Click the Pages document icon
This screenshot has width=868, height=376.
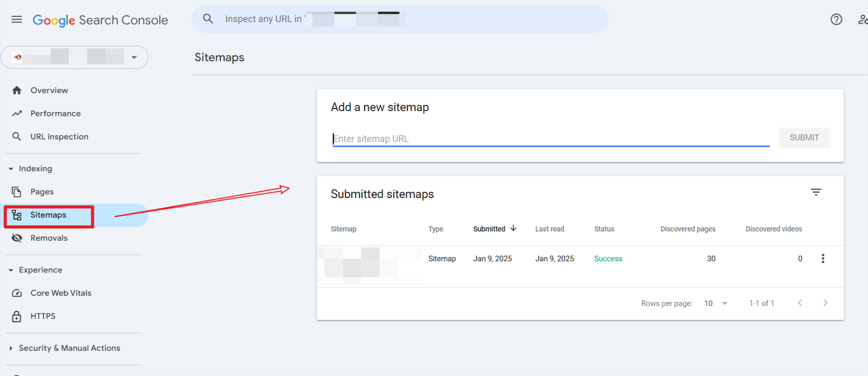pyautogui.click(x=17, y=192)
